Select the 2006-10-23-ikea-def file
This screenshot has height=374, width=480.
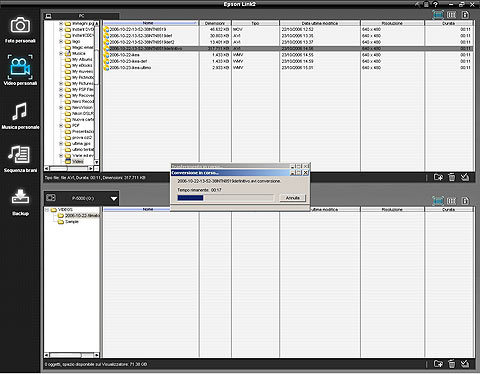(x=288, y=61)
